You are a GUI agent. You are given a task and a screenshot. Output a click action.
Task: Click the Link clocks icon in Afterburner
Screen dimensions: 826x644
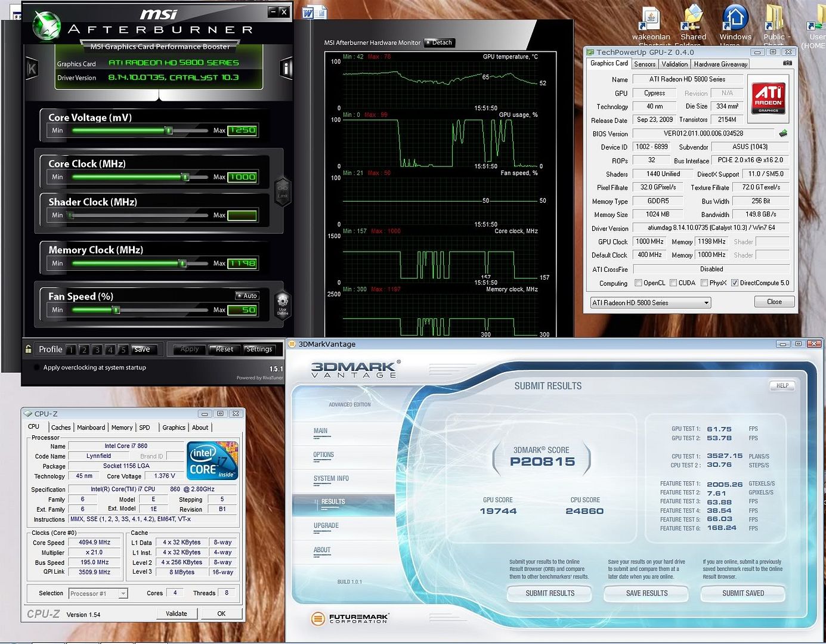[x=283, y=192]
